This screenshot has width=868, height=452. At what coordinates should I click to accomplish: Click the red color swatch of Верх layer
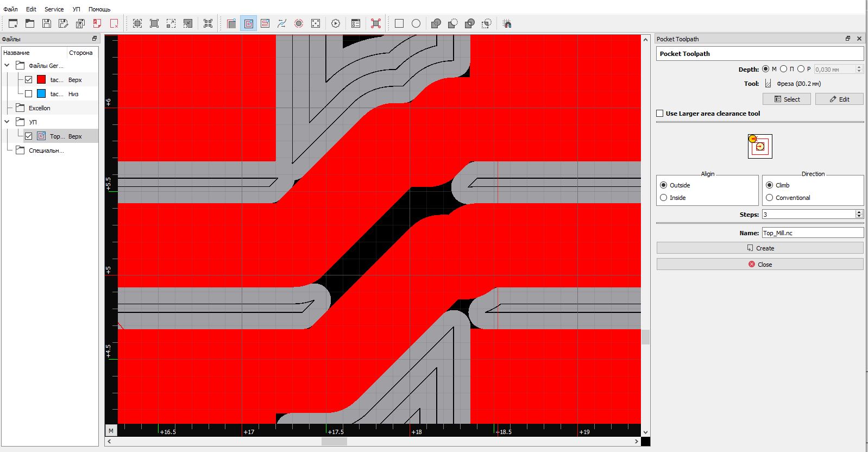[x=41, y=80]
